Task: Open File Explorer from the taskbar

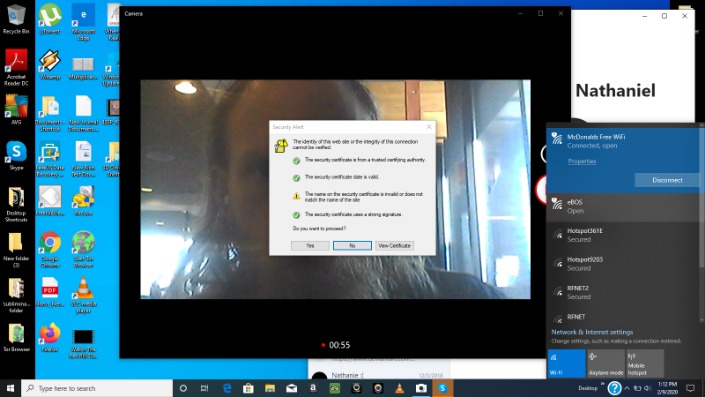Action: (270, 388)
